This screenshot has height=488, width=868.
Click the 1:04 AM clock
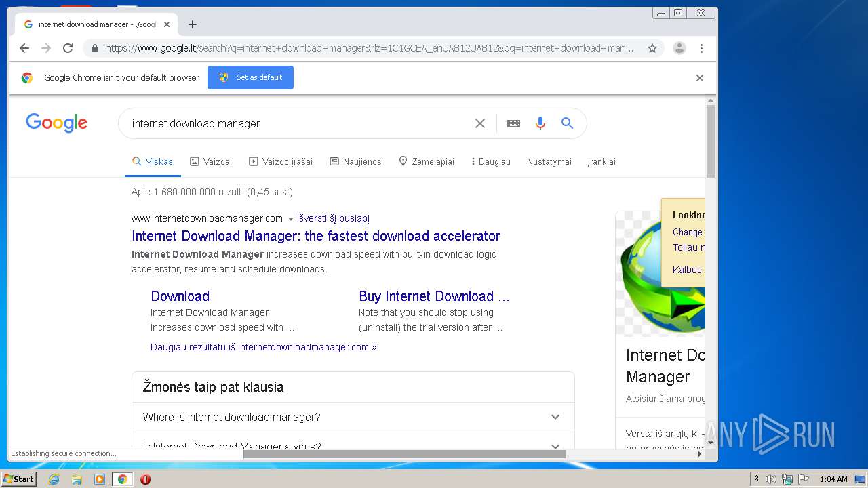point(833,479)
